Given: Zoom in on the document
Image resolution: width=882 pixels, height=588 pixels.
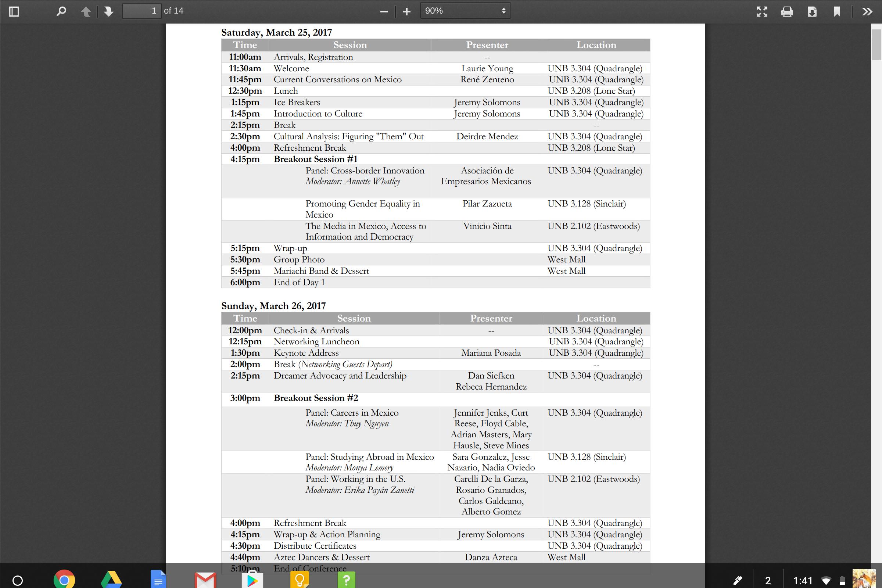Looking at the screenshot, I should 406,11.
